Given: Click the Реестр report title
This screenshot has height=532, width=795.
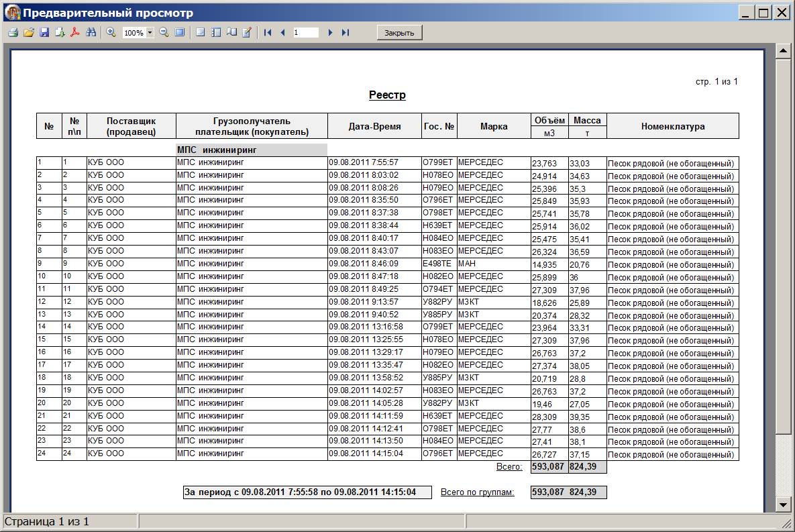Looking at the screenshot, I should coord(387,95).
